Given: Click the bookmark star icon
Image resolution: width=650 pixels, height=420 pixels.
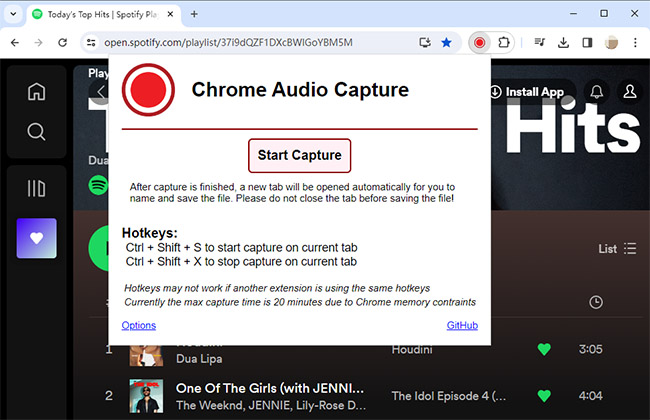Looking at the screenshot, I should click(x=446, y=42).
